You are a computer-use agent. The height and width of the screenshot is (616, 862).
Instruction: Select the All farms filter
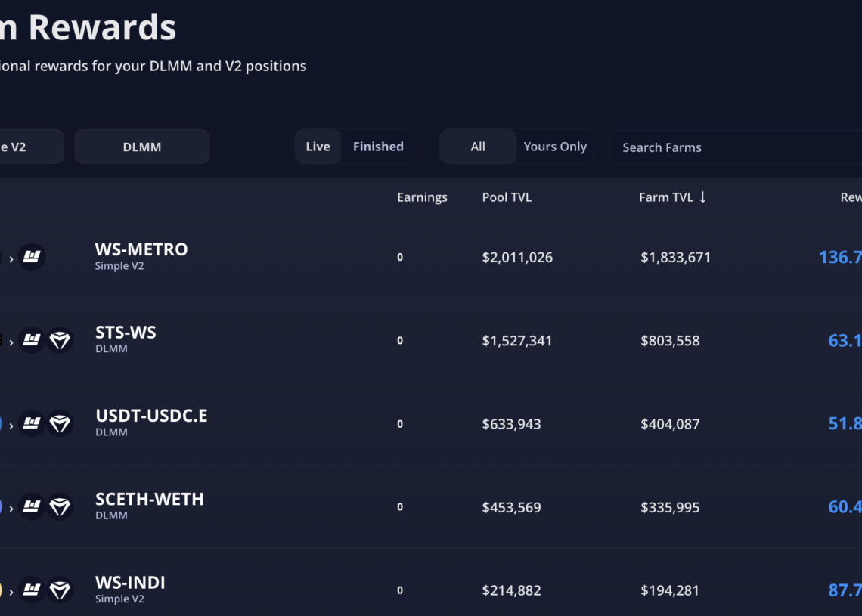coord(478,147)
